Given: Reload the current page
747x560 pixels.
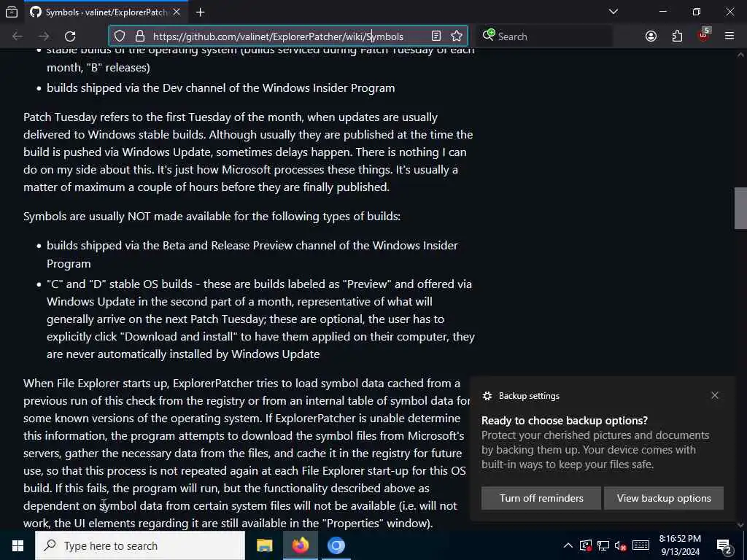Looking at the screenshot, I should point(70,36).
